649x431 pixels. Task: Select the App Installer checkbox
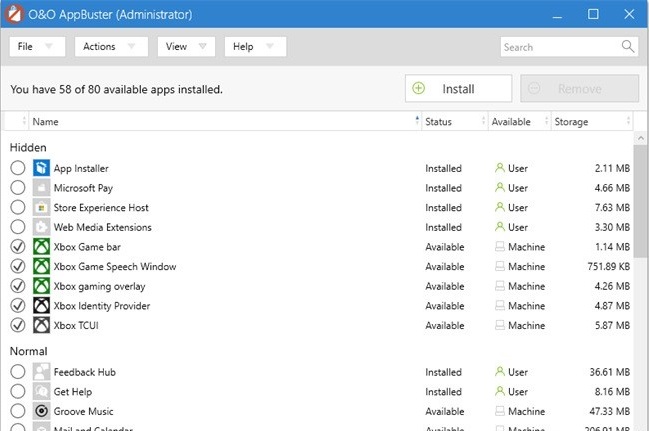pos(18,168)
